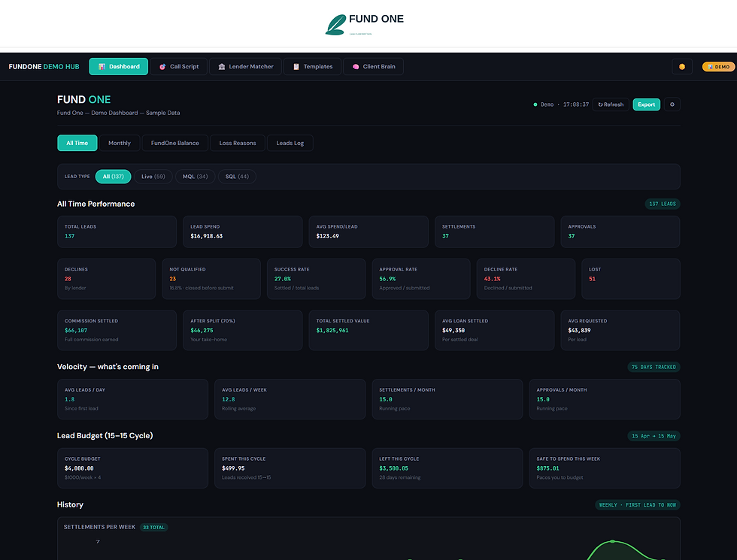The image size is (737, 560).
Task: Open the Lender Matcher tab
Action: 245,67
